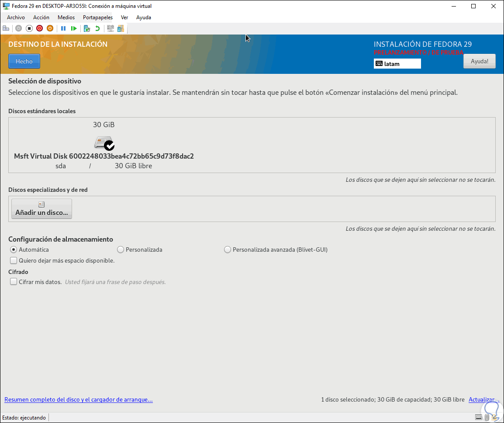Open the Ayuda menu
The height and width of the screenshot is (423, 504).
tap(144, 17)
